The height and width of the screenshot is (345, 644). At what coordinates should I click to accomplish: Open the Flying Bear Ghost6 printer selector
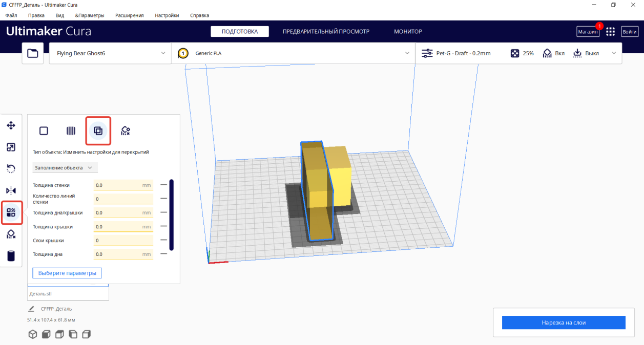(110, 53)
